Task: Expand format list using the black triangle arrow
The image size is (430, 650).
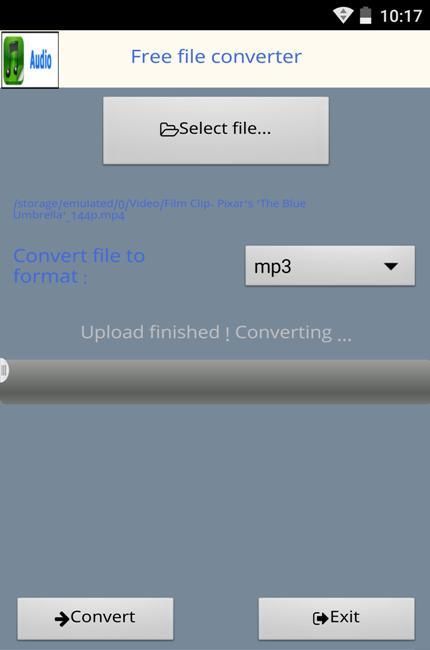Action: [391, 266]
